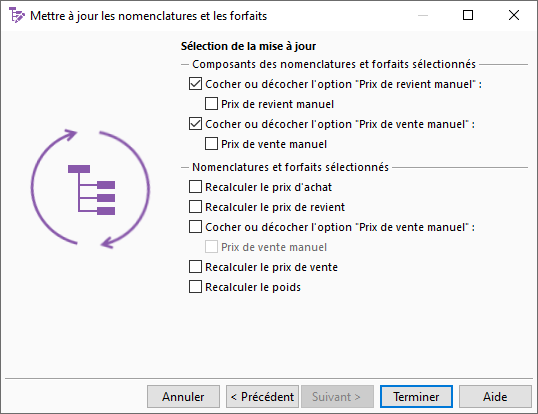Go back with the Précédent button
Image resolution: width=538 pixels, height=414 pixels.
[x=262, y=397]
